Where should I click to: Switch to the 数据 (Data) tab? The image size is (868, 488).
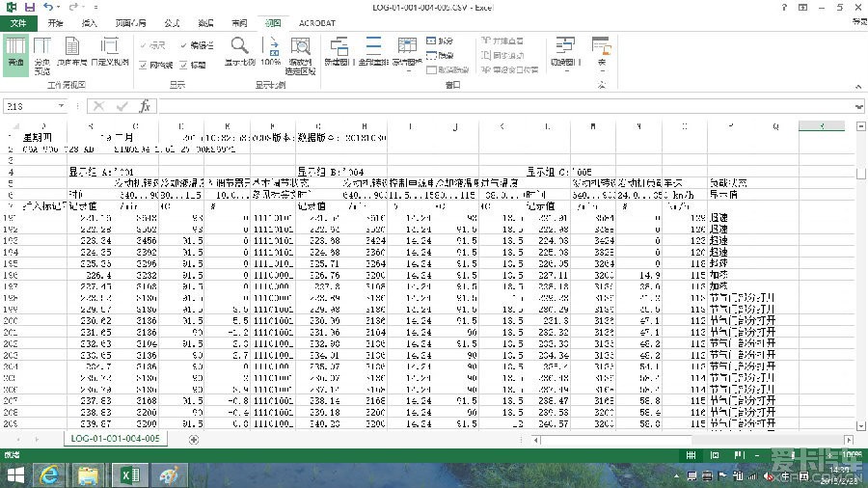(x=206, y=23)
